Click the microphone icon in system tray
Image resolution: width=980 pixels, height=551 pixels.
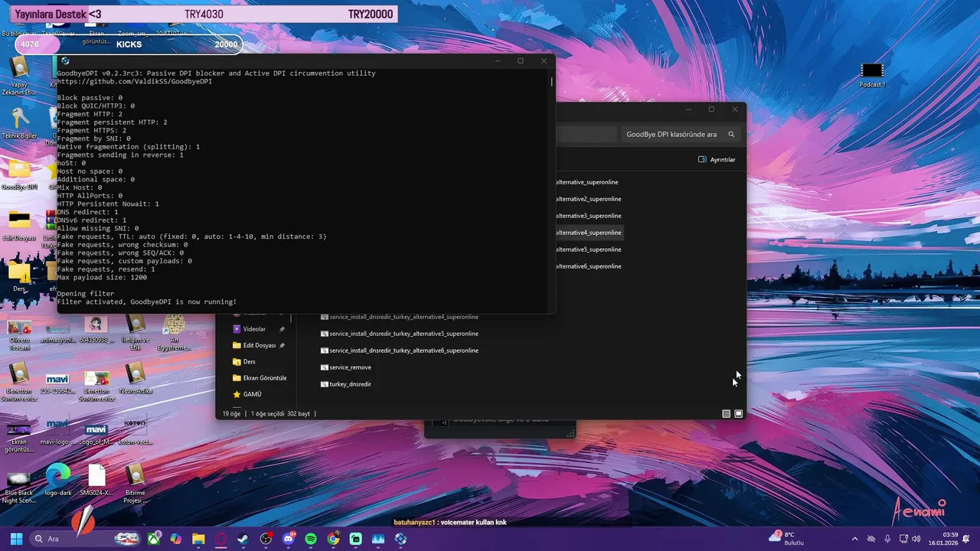pos(887,539)
